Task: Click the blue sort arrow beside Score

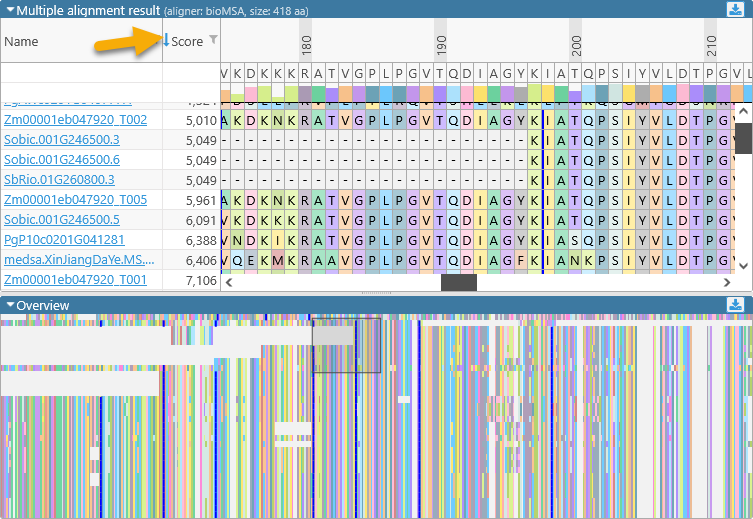Action: (x=166, y=41)
